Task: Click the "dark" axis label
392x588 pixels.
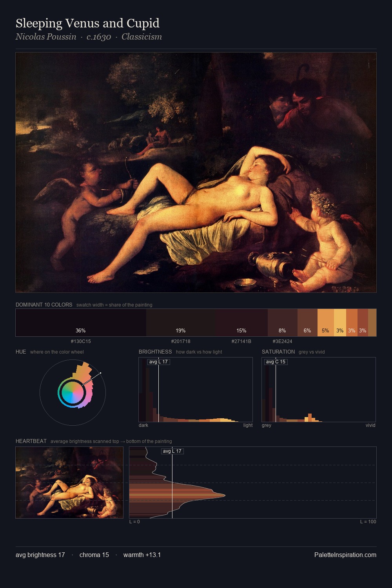Action: click(x=143, y=425)
